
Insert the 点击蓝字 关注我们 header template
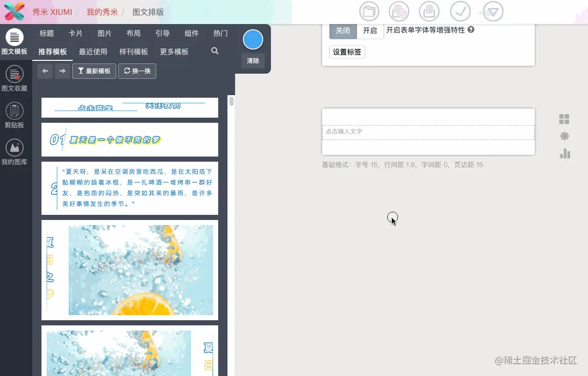point(130,107)
